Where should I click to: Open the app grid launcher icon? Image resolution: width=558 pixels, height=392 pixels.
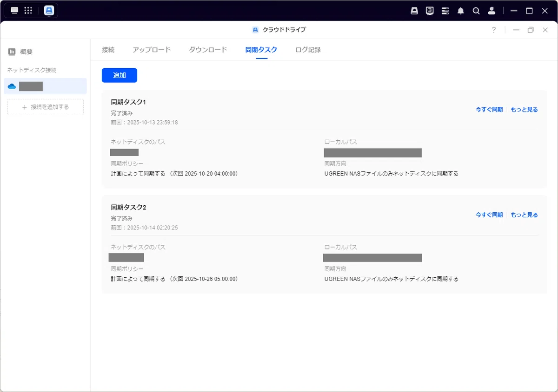[x=28, y=10]
